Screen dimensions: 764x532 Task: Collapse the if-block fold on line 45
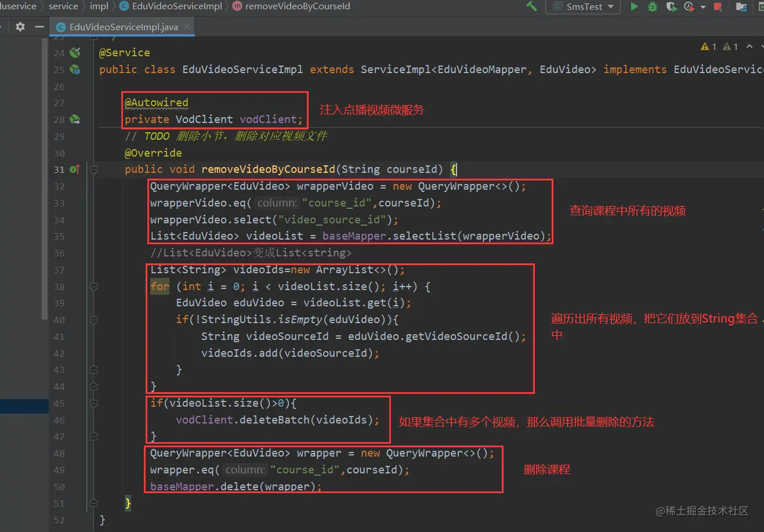point(93,403)
